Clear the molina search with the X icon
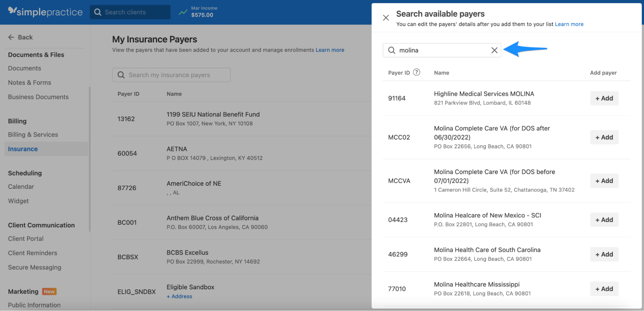Viewport: 644px width, 311px height. point(495,50)
